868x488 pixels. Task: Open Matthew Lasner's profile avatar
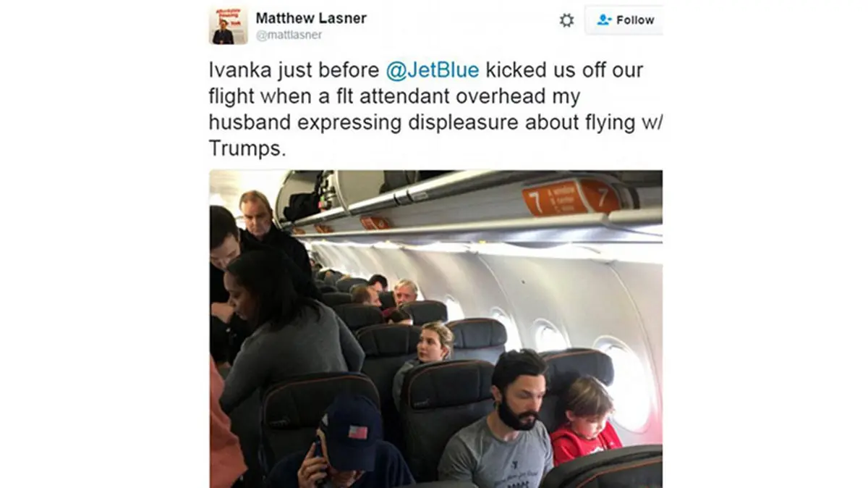pos(228,25)
